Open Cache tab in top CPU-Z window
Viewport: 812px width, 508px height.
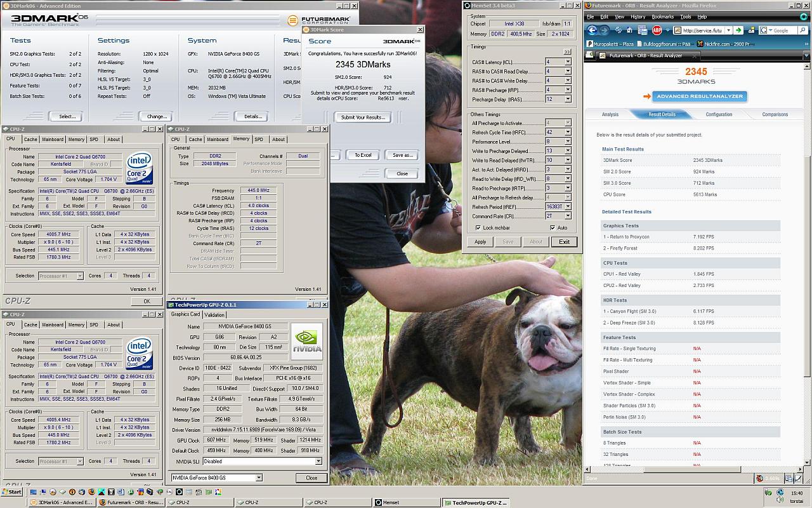pyautogui.click(x=30, y=139)
